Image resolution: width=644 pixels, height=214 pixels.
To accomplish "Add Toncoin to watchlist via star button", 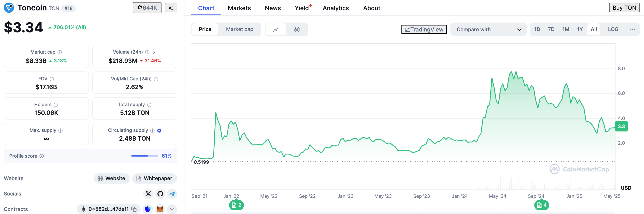I will tap(147, 8).
